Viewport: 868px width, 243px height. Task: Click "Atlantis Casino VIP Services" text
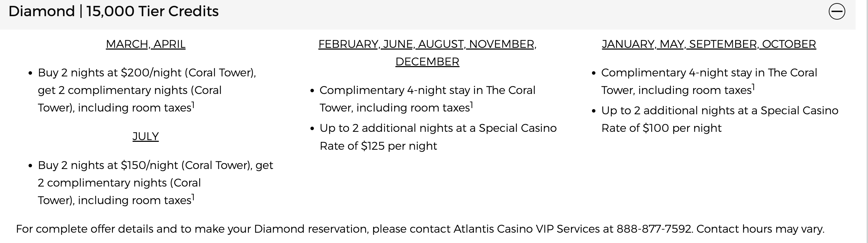527,229
